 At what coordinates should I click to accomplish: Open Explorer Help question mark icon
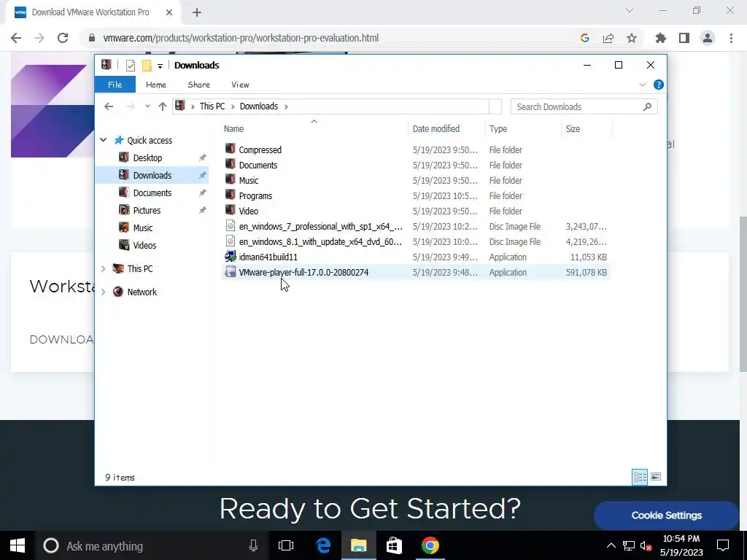(x=659, y=85)
